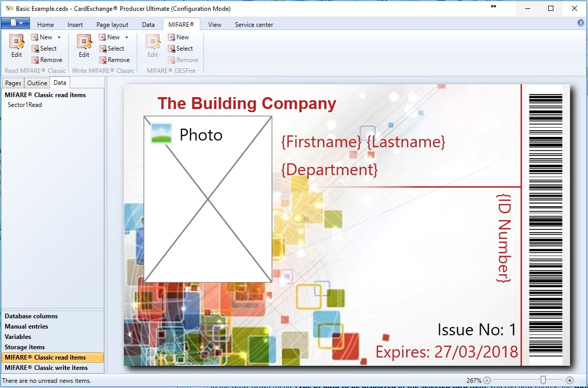The width and height of the screenshot is (588, 388).
Task: Open the View ribbon tab
Action: (215, 25)
